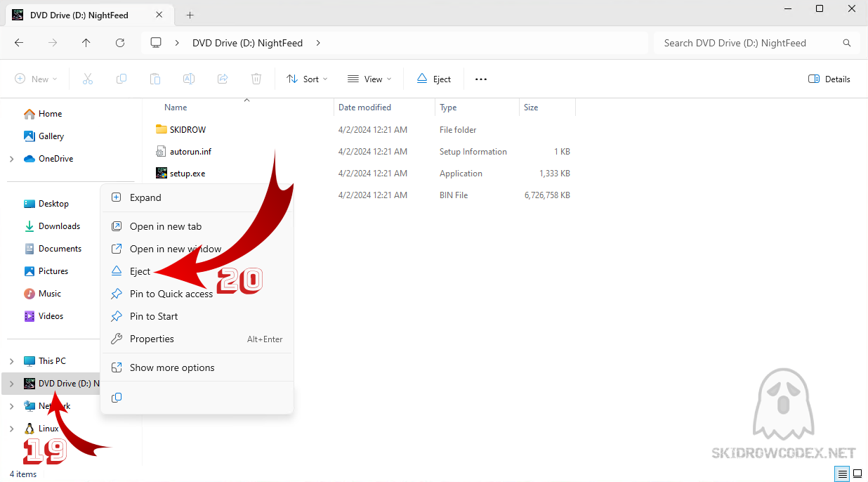
Task: Open the Sort dropdown
Action: coord(308,79)
